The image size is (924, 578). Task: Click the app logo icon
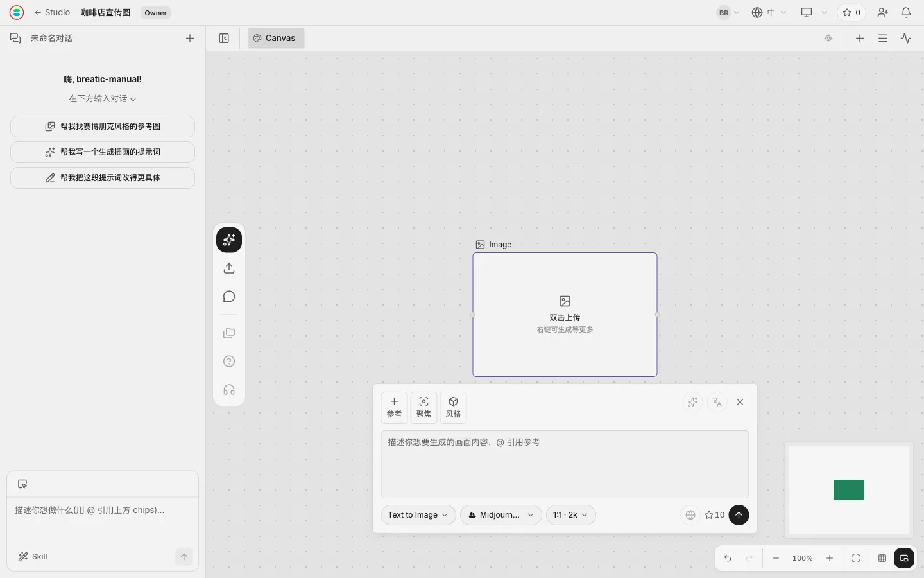pos(17,12)
